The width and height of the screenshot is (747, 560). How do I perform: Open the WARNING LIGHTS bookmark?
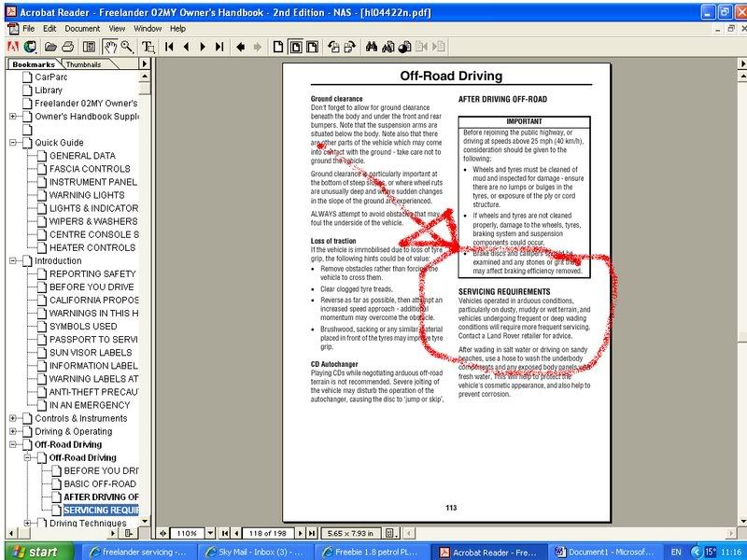[87, 195]
